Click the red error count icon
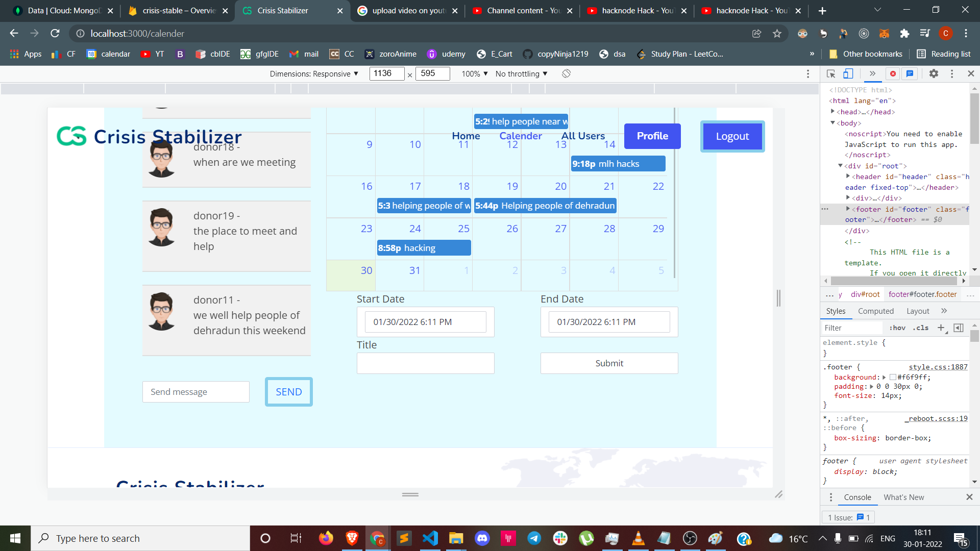This screenshot has height=551, width=980. (x=893, y=74)
